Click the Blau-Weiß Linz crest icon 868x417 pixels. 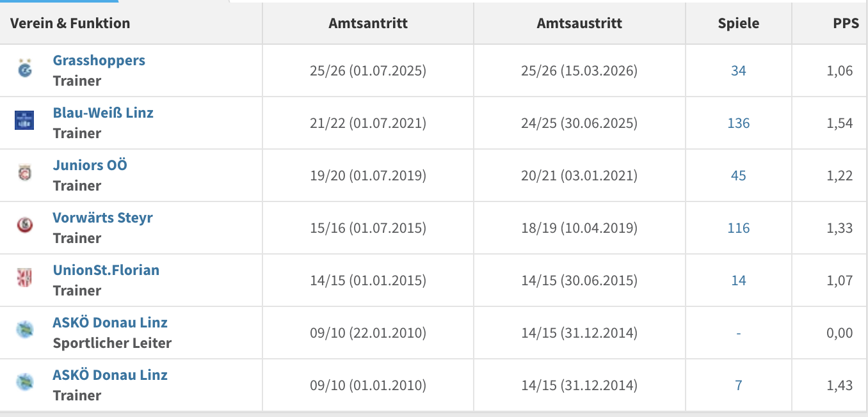24,120
